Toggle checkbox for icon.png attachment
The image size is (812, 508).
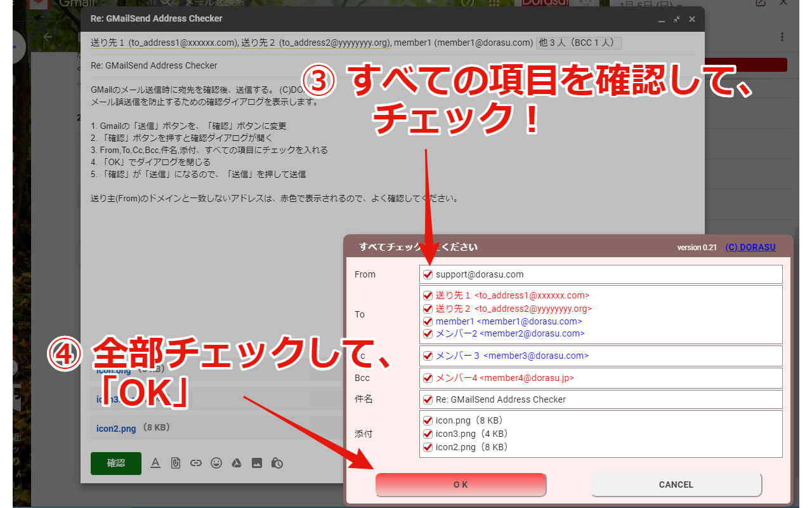428,420
